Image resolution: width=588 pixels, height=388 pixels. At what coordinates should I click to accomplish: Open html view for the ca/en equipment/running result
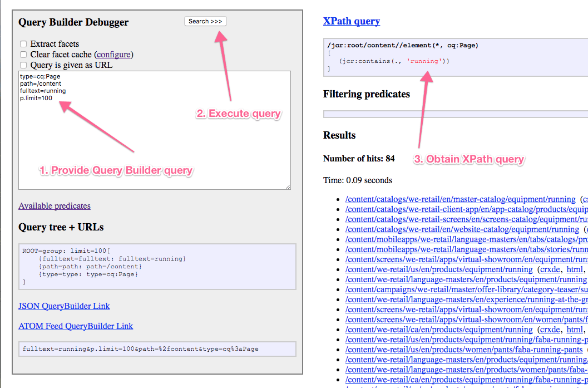pyautogui.click(x=575, y=329)
